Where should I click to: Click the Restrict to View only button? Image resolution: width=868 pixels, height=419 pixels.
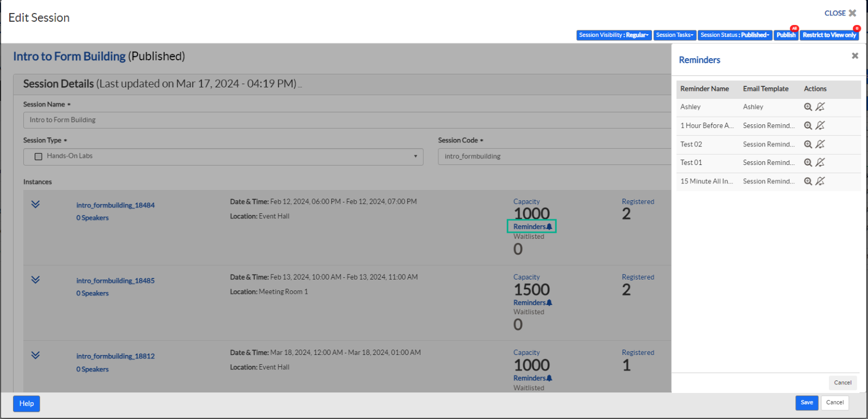pos(829,35)
